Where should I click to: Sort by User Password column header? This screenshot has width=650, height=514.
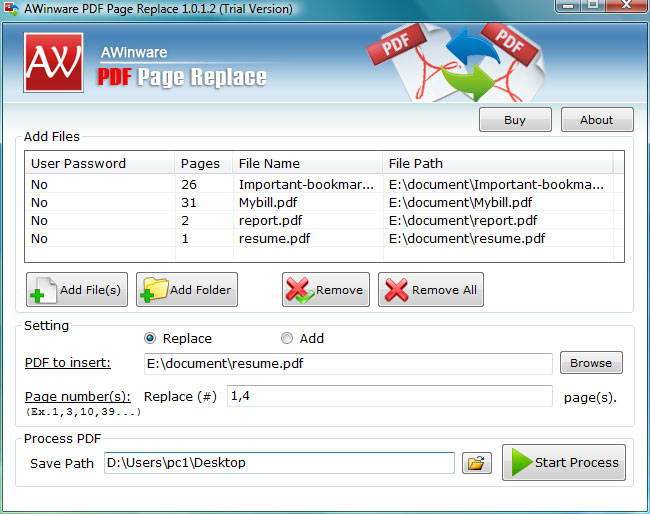(99, 163)
